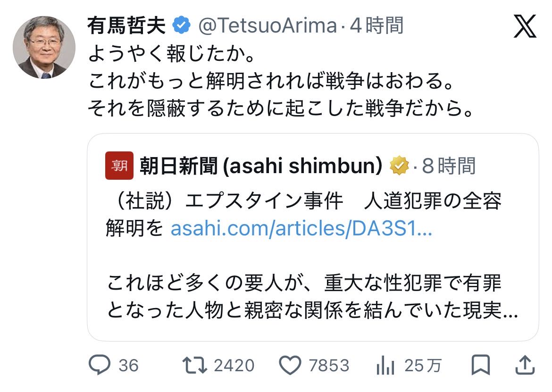Click the red 朝日新聞 avatar icon
Image resolution: width=552 pixels, height=392 pixels.
click(119, 166)
